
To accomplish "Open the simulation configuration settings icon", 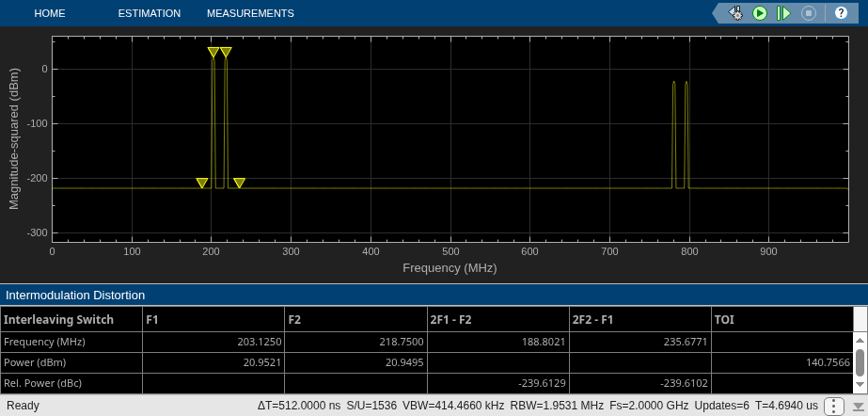I will (735, 13).
